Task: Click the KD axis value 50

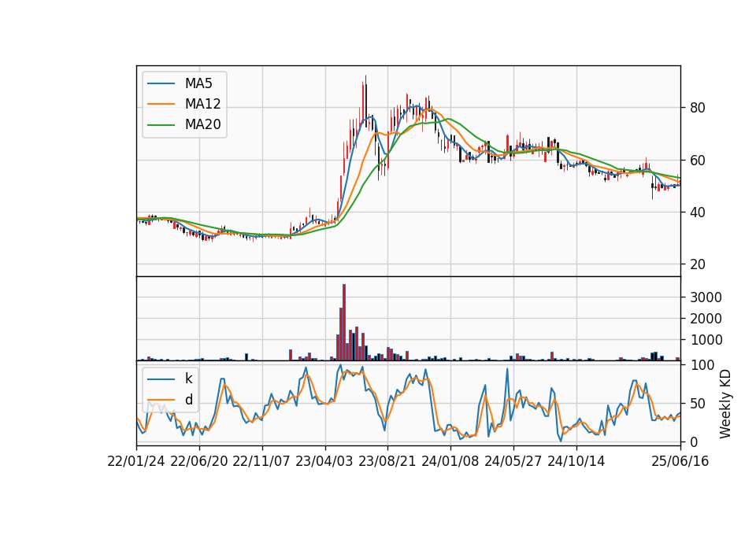Action: click(698, 404)
